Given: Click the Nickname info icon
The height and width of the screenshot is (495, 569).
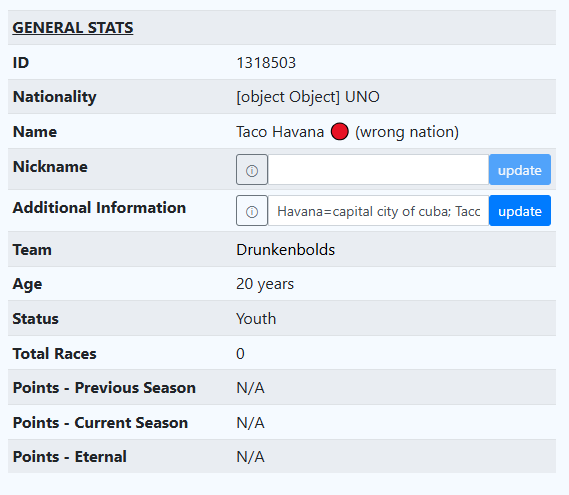Looking at the screenshot, I should pyautogui.click(x=252, y=170).
